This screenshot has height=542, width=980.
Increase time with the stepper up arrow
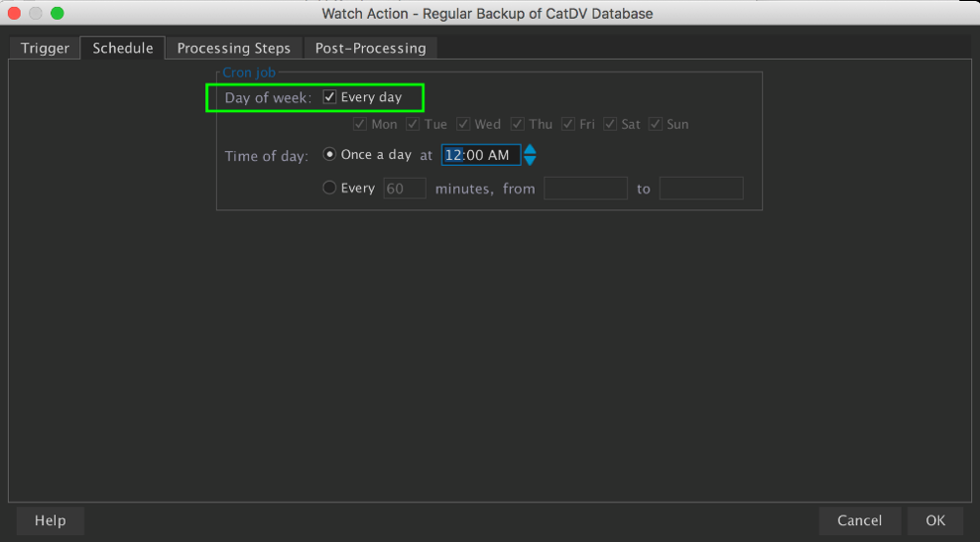[530, 149]
